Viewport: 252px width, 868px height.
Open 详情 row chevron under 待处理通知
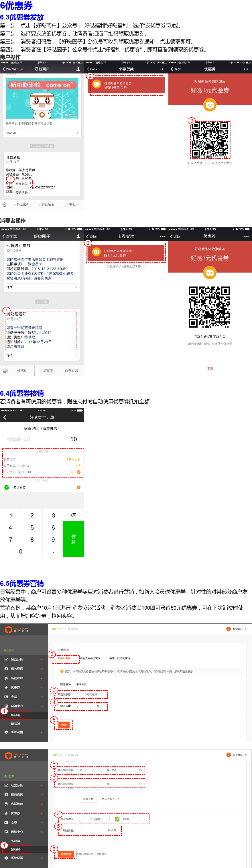coord(76,356)
